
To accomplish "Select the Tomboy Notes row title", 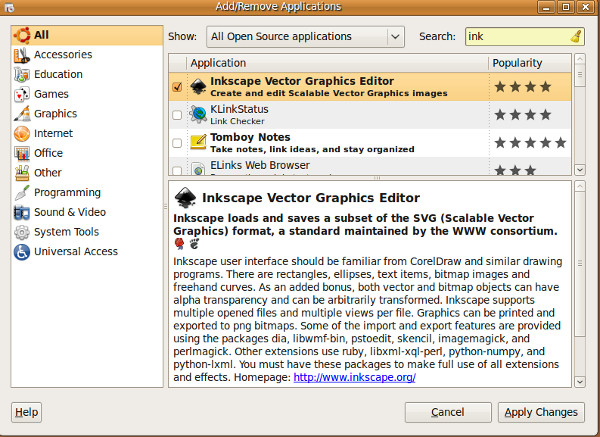I will pyautogui.click(x=250, y=137).
